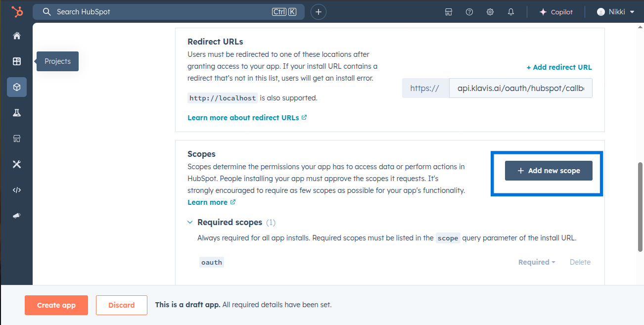Click the oauth scope label
This screenshot has width=644, height=325.
[212, 263]
